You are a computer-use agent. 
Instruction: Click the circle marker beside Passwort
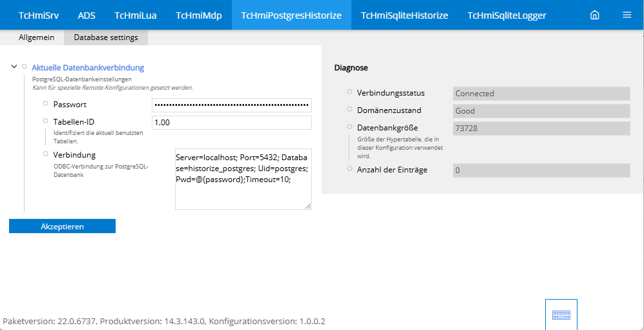46,103
